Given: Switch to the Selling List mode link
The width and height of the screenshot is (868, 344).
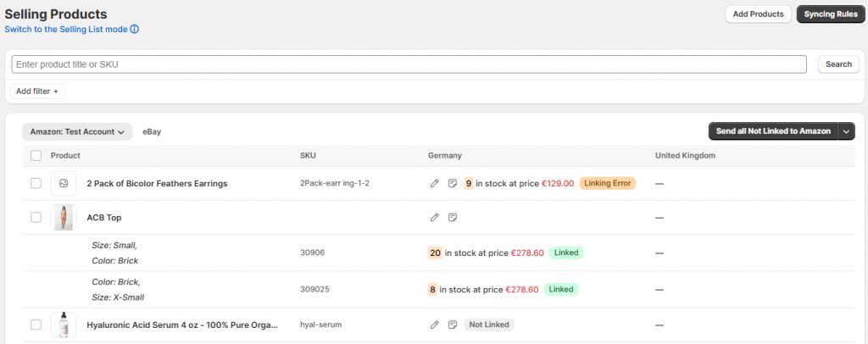Looking at the screenshot, I should pyautogui.click(x=65, y=29).
